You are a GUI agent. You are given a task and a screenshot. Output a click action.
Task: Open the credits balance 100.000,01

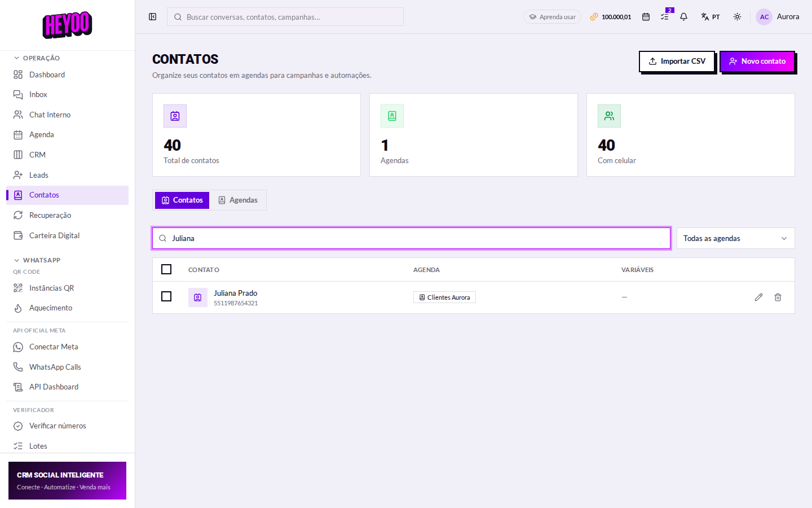[x=611, y=17]
